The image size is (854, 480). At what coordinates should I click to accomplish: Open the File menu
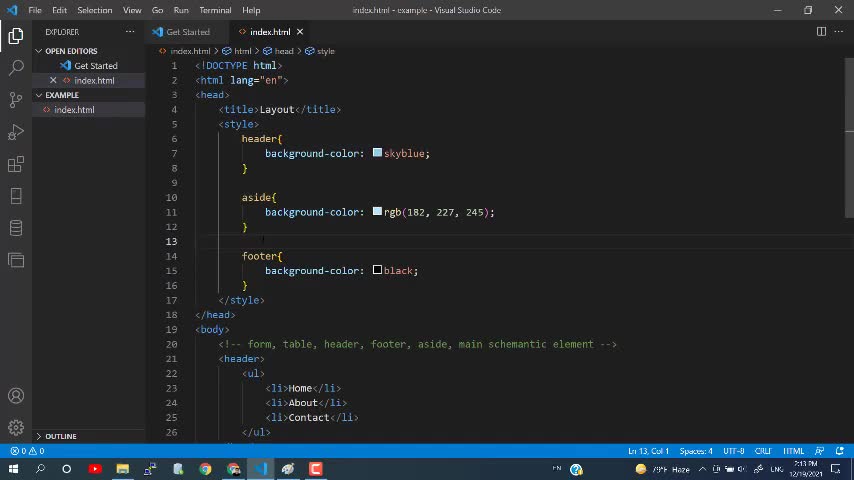coord(35,10)
